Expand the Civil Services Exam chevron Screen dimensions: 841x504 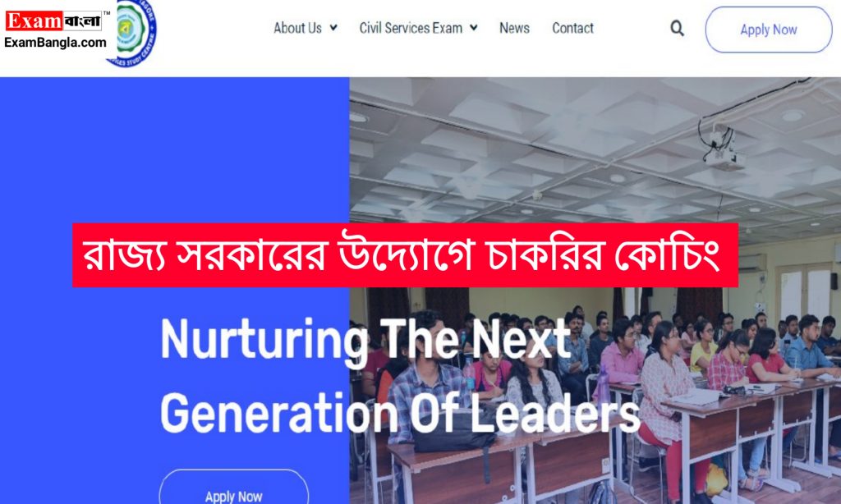[474, 27]
